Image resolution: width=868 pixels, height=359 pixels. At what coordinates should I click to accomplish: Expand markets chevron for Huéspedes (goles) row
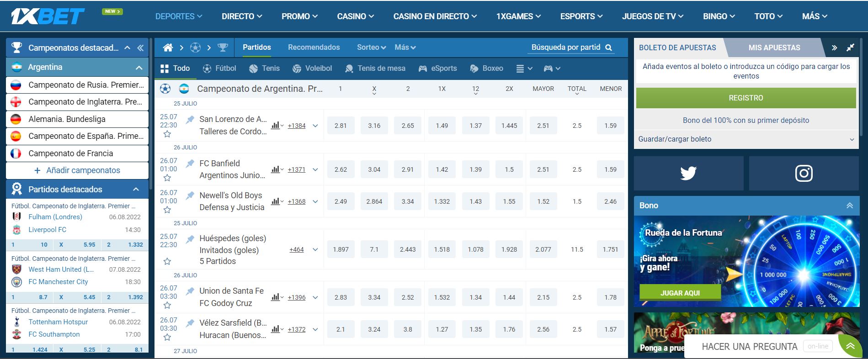[x=315, y=249]
